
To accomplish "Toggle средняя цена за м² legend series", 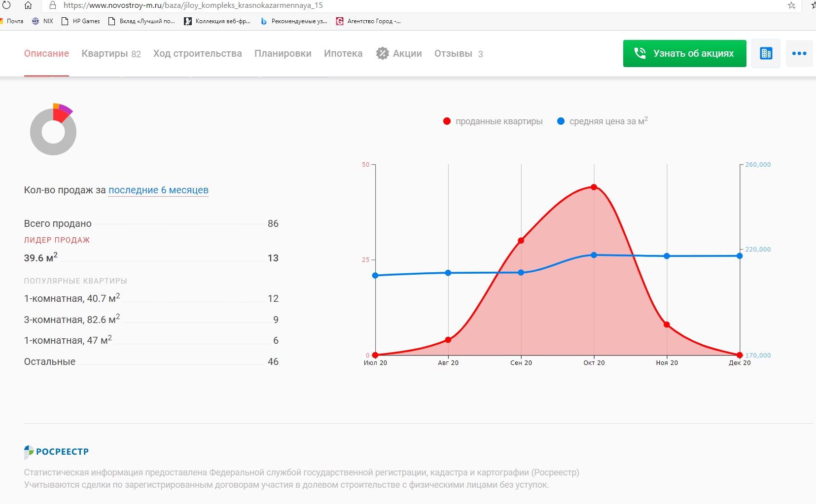I will click(x=603, y=121).
